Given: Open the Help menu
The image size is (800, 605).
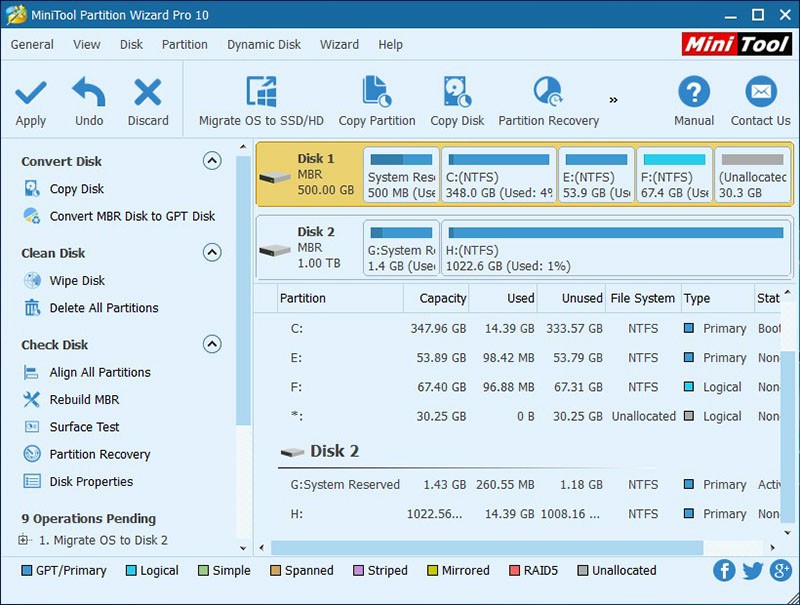Looking at the screenshot, I should coord(390,45).
